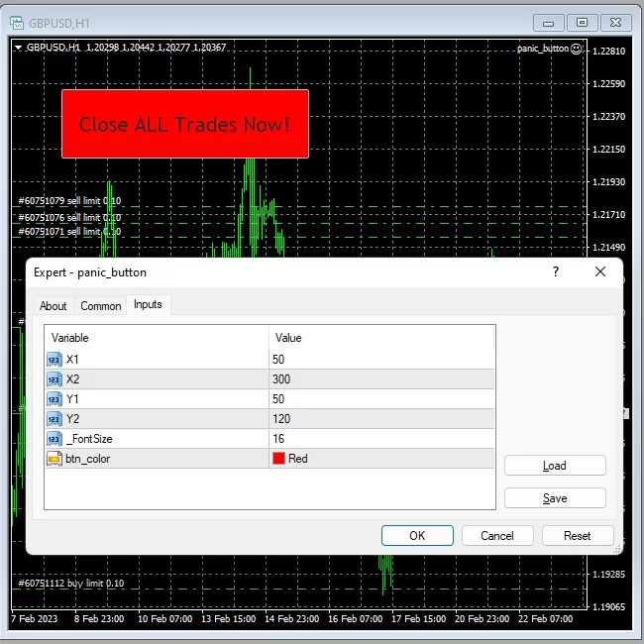The width and height of the screenshot is (644, 644).
Task: Click the Y1 integer variable icon
Action: 54,399
